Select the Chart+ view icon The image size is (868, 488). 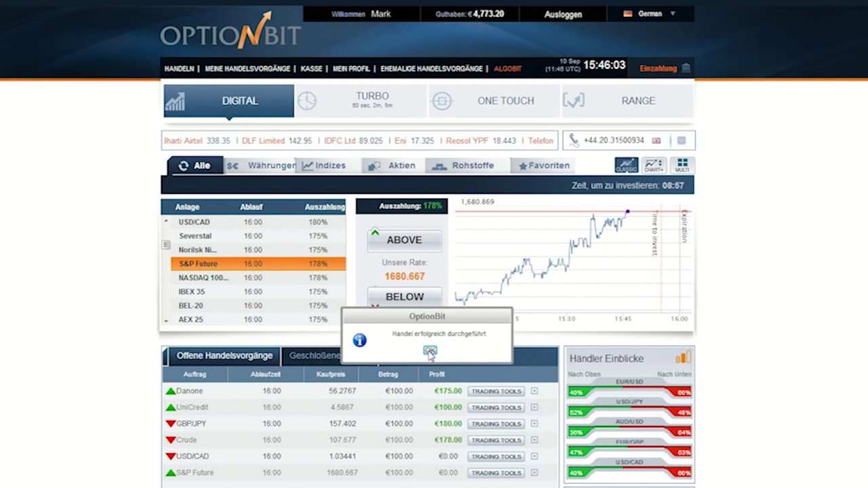(x=654, y=165)
